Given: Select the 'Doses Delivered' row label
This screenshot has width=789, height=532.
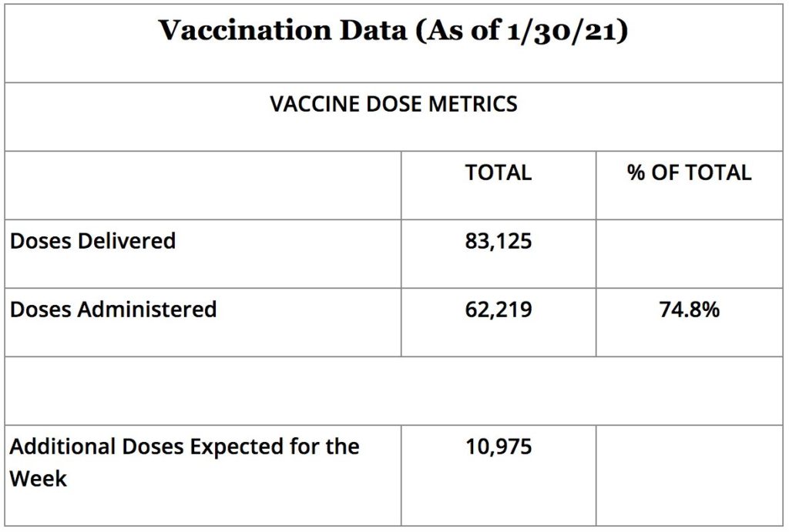Looking at the screenshot, I should coord(92,241).
